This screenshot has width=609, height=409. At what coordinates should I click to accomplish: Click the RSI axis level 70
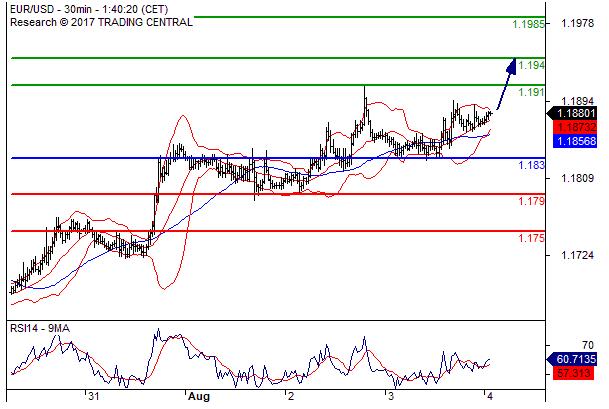[x=588, y=345]
